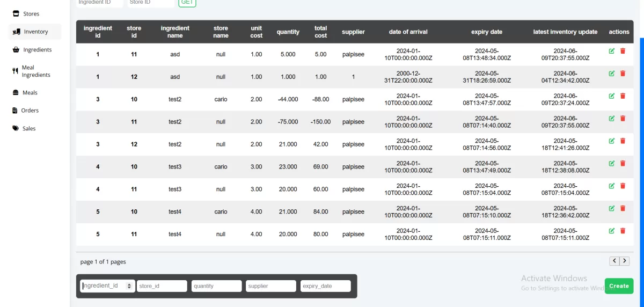Click the Sales tag icon
644x307 pixels.
coord(16,128)
